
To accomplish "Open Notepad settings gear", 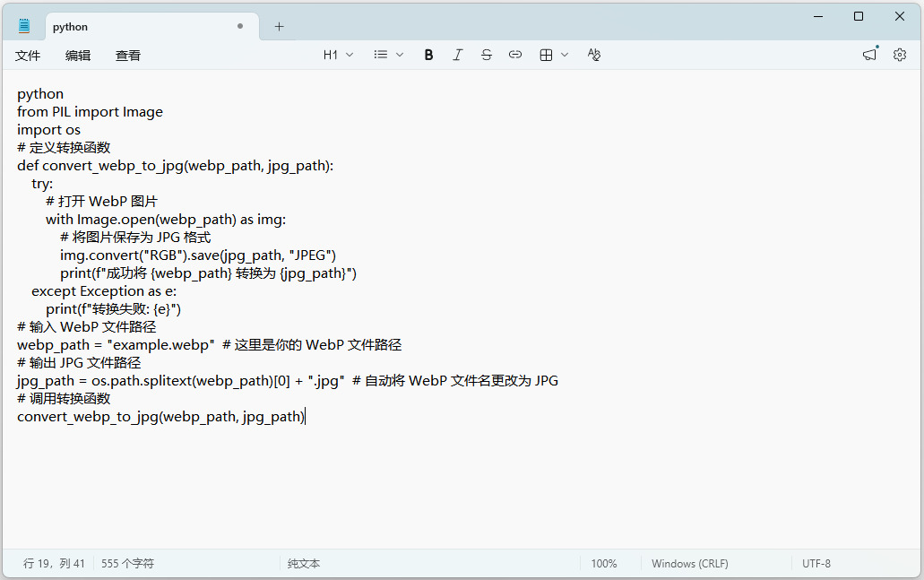I will pyautogui.click(x=900, y=55).
